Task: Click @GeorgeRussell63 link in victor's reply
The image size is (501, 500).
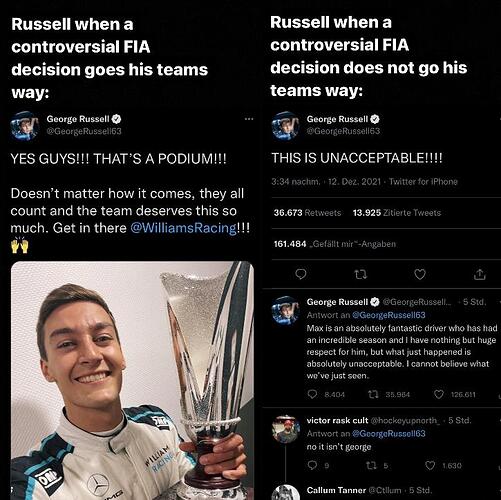Action: (x=389, y=434)
